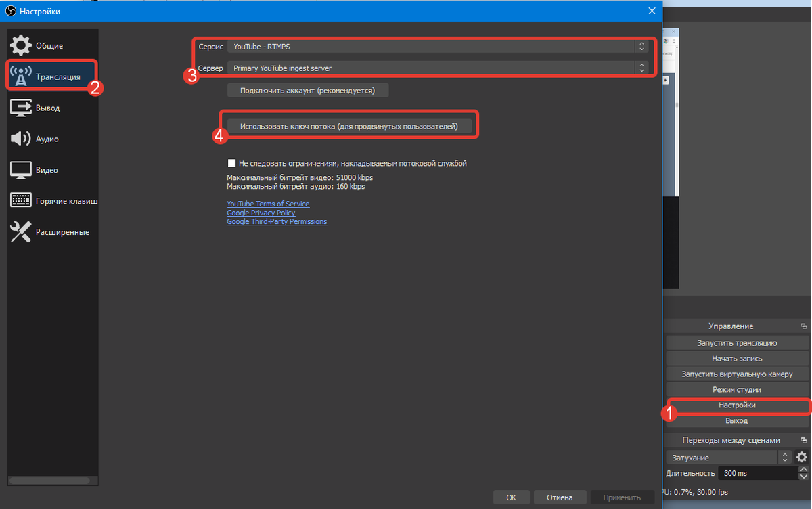Enable ignoring streaming service limits checkbox
This screenshot has width=812, height=509.
(232, 163)
